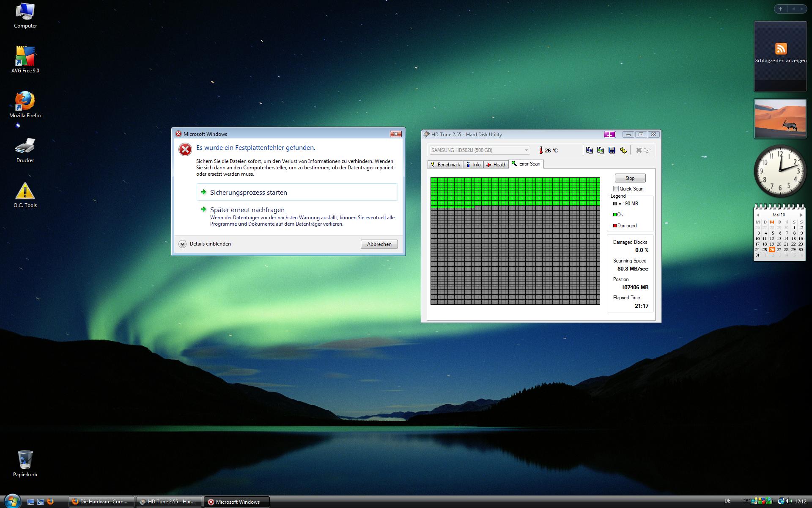Switch to the Health tab
This screenshot has width=812, height=508.
click(x=496, y=165)
